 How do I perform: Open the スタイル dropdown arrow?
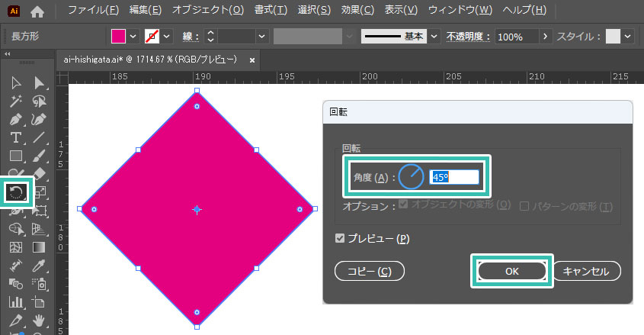coord(628,37)
